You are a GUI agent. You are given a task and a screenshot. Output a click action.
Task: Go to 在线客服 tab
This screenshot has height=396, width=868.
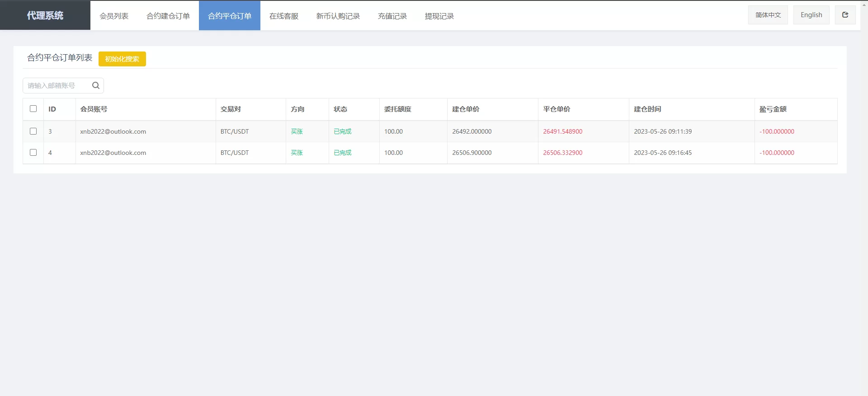coord(284,16)
